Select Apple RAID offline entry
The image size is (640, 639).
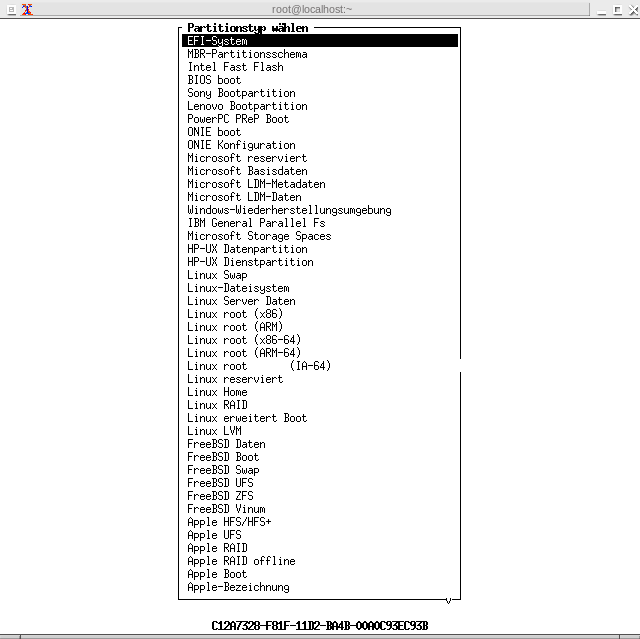pyautogui.click(x=241, y=561)
